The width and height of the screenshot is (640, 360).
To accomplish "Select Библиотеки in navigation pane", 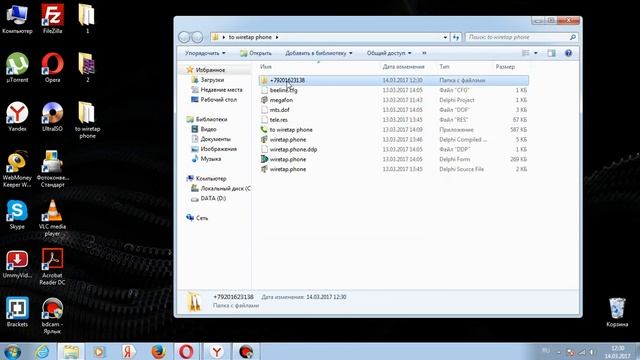I will click(x=211, y=119).
